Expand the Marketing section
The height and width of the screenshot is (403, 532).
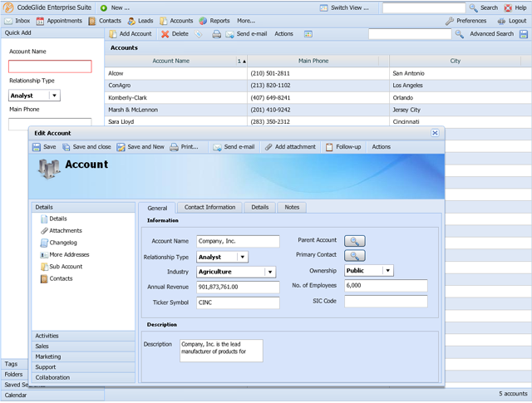click(83, 356)
